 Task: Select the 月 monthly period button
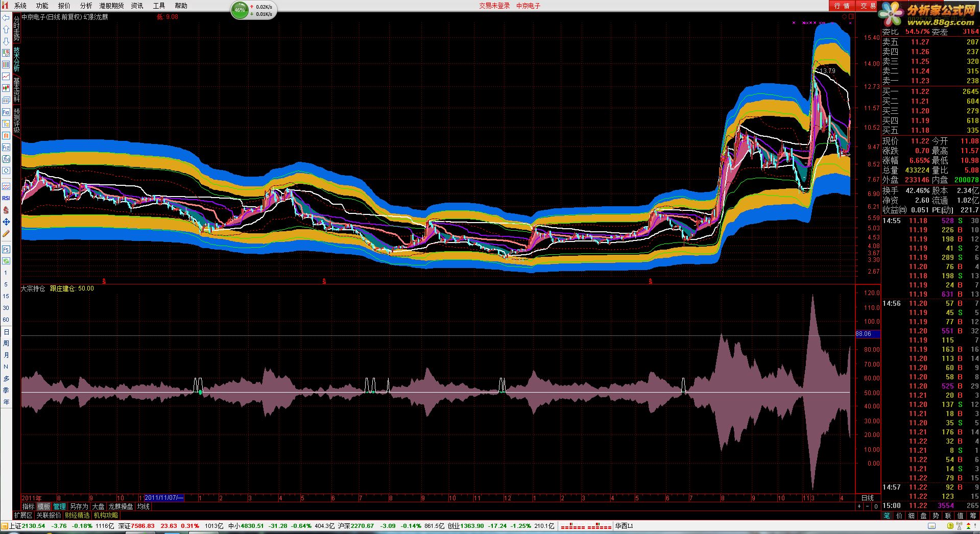pyautogui.click(x=6, y=355)
